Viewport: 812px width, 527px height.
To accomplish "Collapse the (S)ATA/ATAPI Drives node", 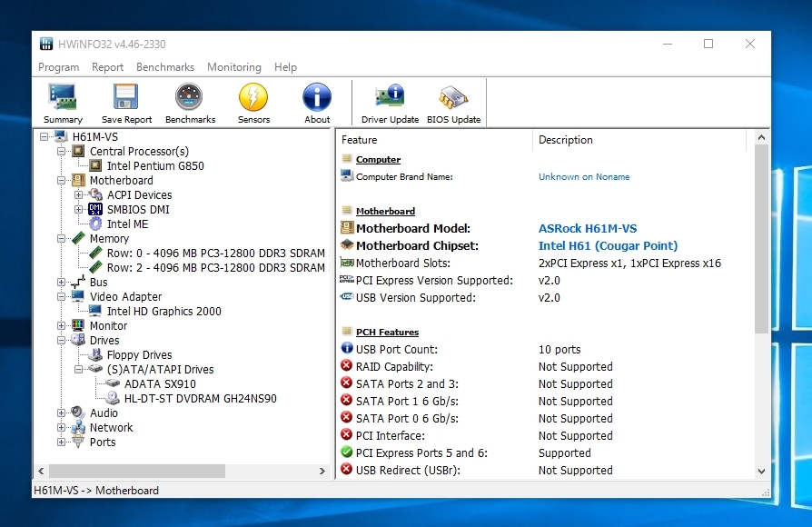I will (x=78, y=369).
